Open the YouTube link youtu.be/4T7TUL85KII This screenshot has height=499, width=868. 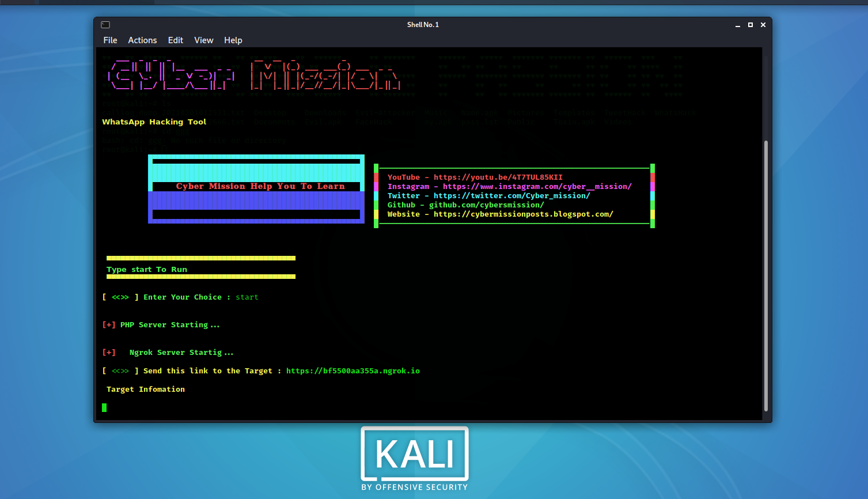click(498, 177)
